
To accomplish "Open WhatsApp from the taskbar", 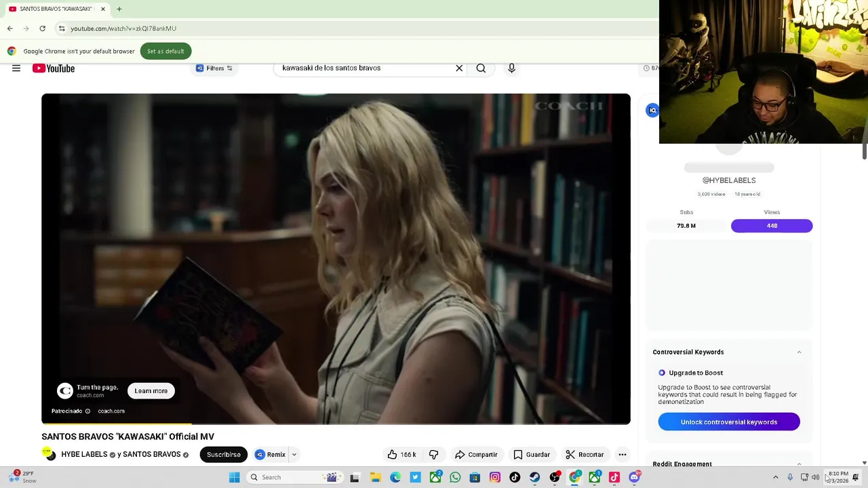I will [x=455, y=477].
